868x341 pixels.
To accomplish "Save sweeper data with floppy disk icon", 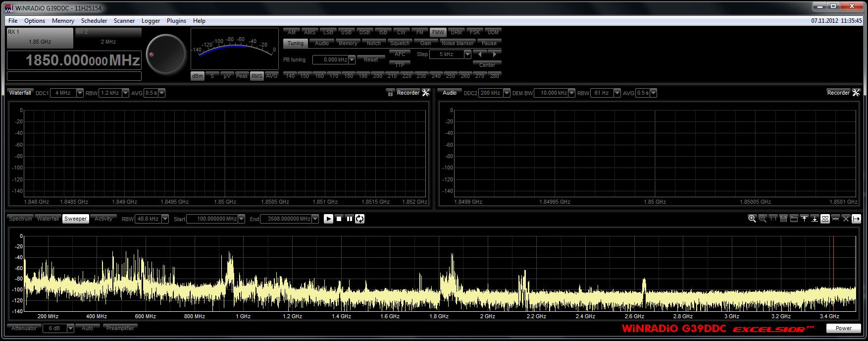I will [783, 219].
